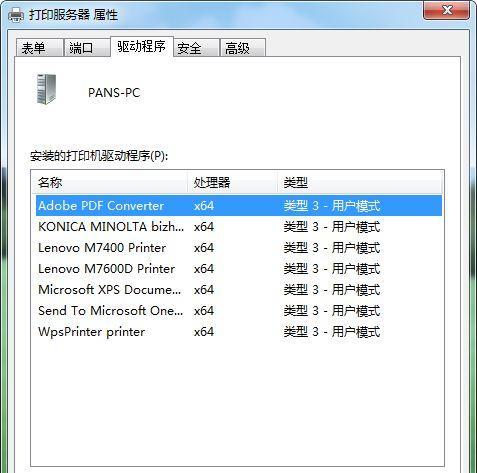
Task: Sort list by 类型 column header
Action: (x=360, y=182)
